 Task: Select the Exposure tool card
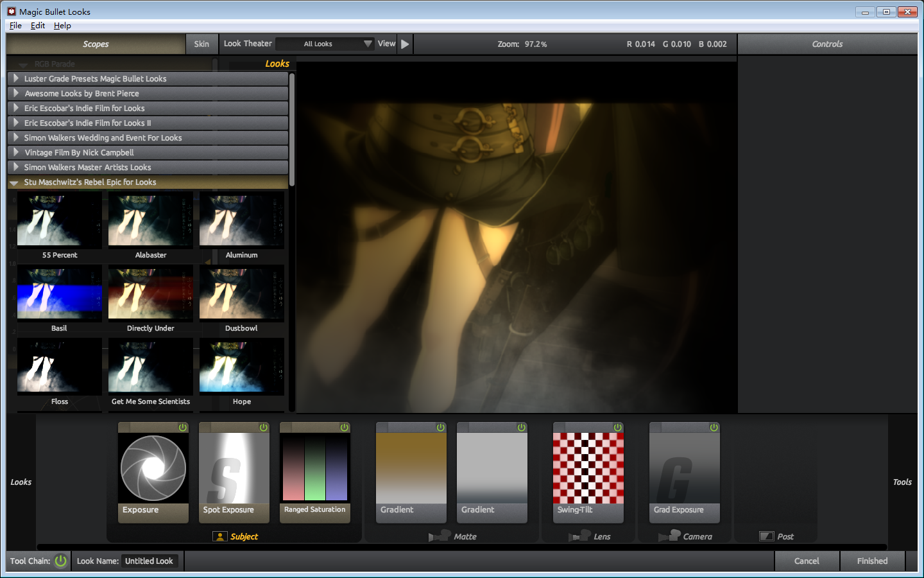pyautogui.click(x=153, y=473)
